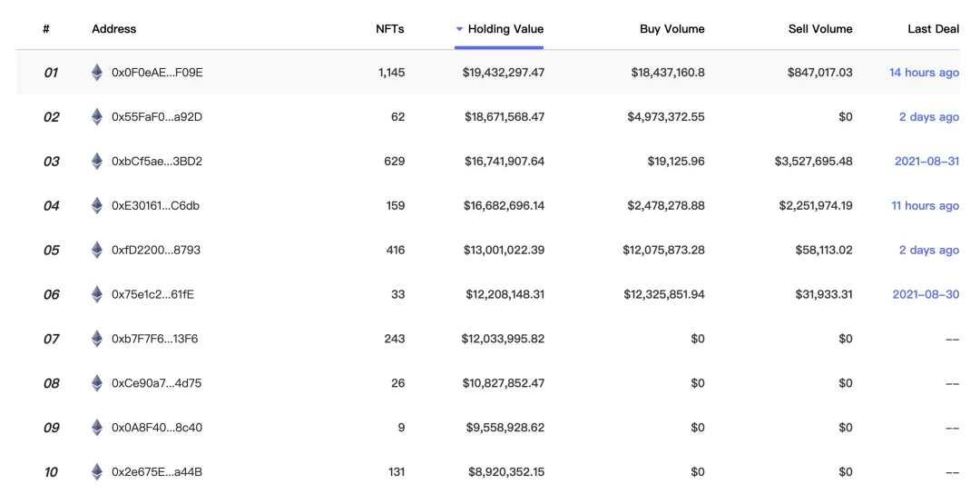This screenshot has height=494, width=980.
Task: Click the Address column header
Action: (113, 29)
